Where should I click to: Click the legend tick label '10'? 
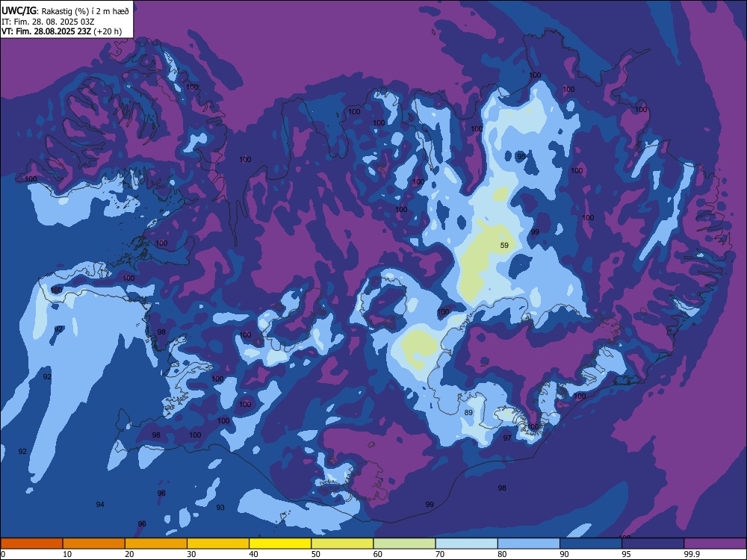67,554
